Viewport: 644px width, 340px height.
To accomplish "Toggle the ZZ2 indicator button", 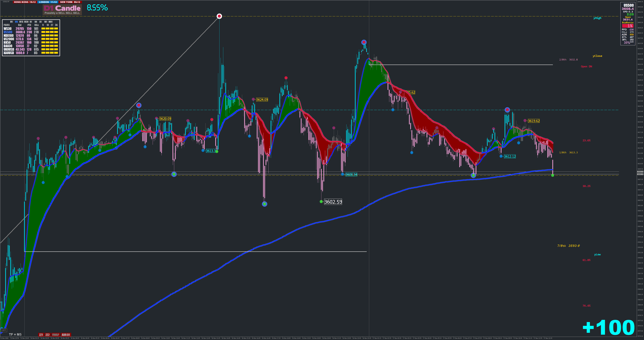I will (47, 335).
